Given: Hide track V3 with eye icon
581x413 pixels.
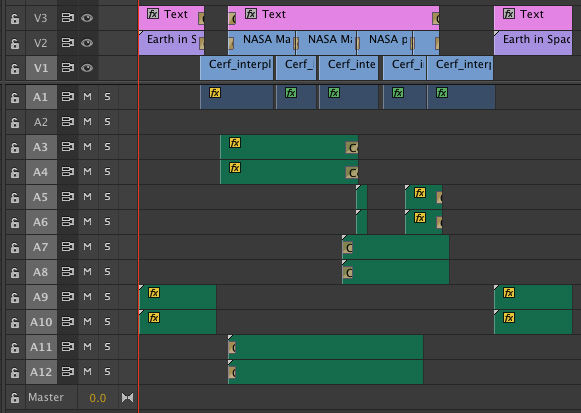Looking at the screenshot, I should (87, 18).
